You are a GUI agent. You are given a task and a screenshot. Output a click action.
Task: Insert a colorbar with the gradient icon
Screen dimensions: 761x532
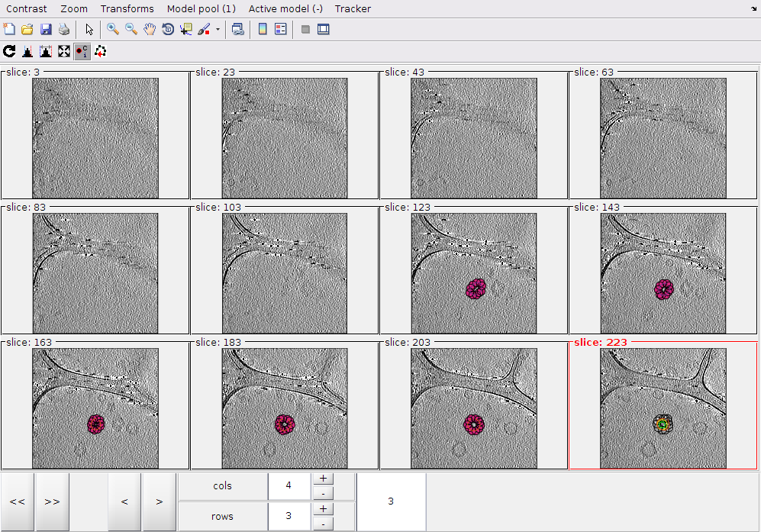[x=263, y=29]
